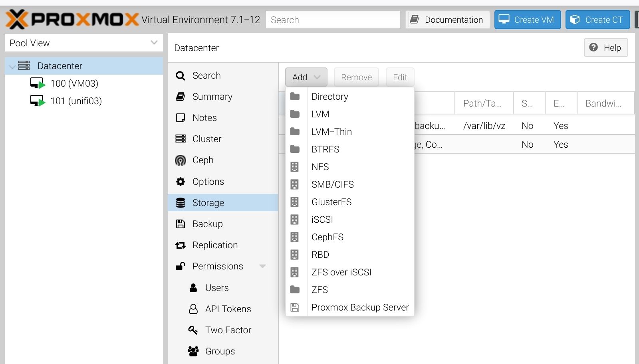Choose Proxmox Backup Server storage type
This screenshot has width=639, height=364.
click(x=350, y=307)
